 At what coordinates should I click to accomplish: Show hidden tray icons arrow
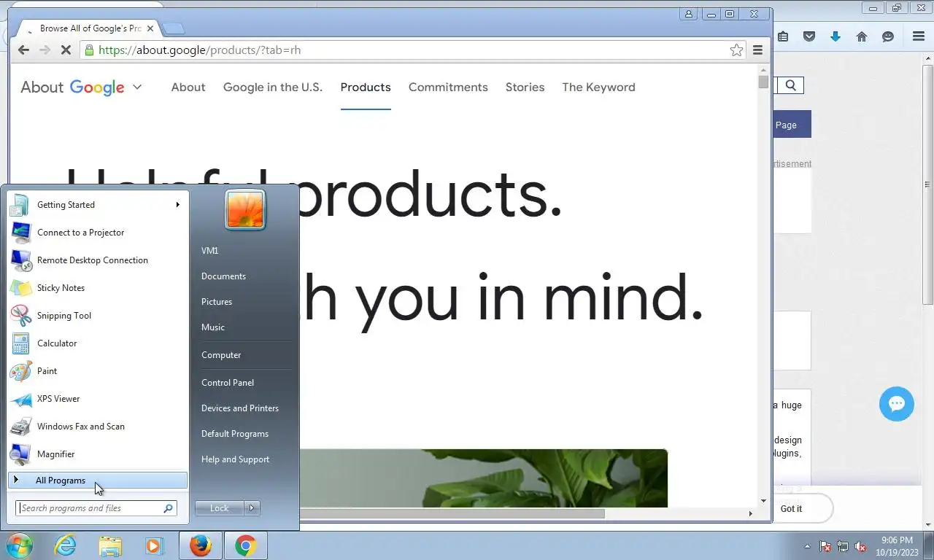point(807,546)
